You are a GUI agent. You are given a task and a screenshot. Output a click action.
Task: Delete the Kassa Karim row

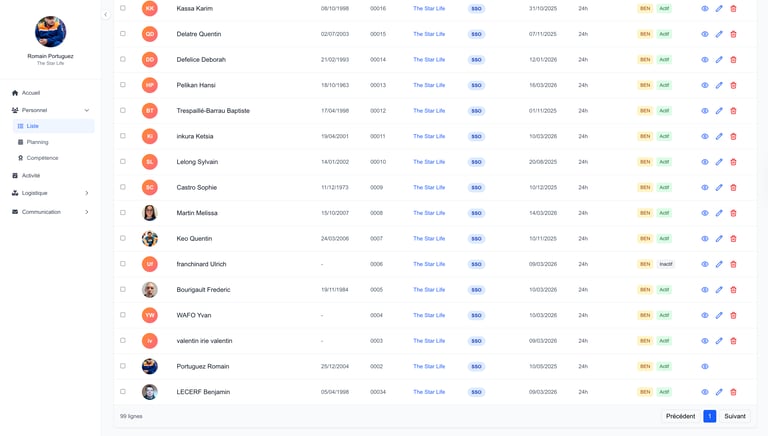pos(733,9)
